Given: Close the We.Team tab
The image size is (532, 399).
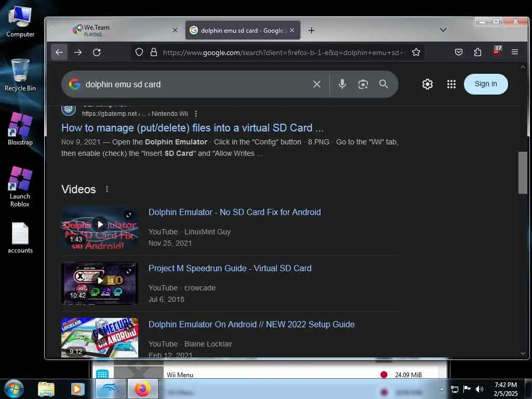Looking at the screenshot, I should pos(175,30).
